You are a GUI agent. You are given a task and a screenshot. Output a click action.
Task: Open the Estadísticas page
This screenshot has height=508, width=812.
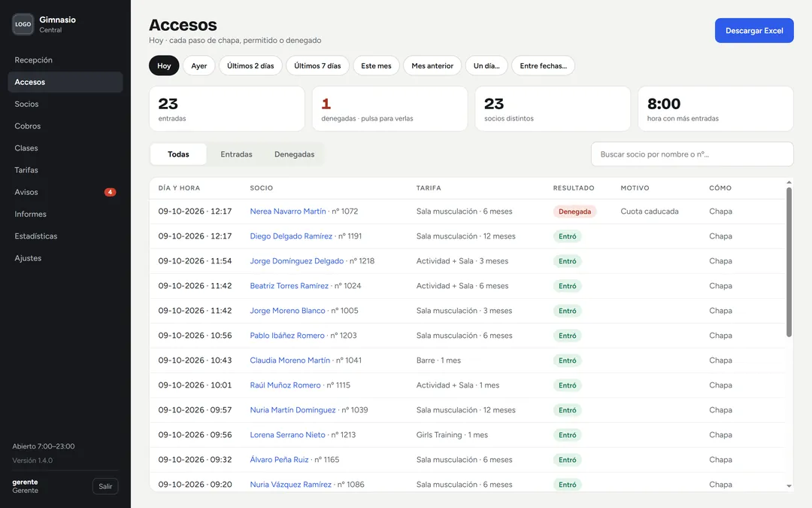pyautogui.click(x=65, y=236)
